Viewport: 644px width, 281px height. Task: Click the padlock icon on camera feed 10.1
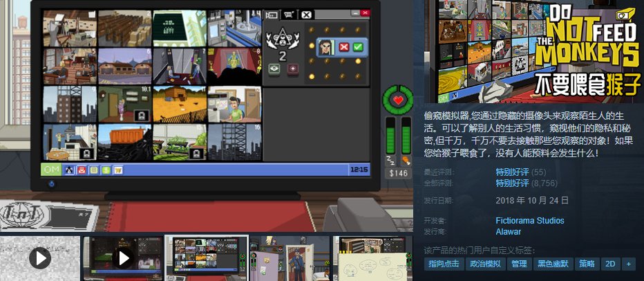[x=142, y=116]
